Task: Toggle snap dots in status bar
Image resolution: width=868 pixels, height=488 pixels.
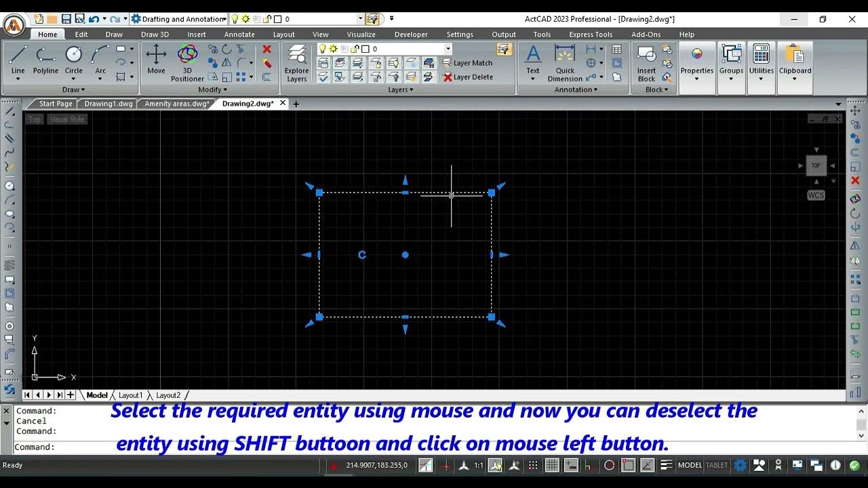Action: [533, 465]
